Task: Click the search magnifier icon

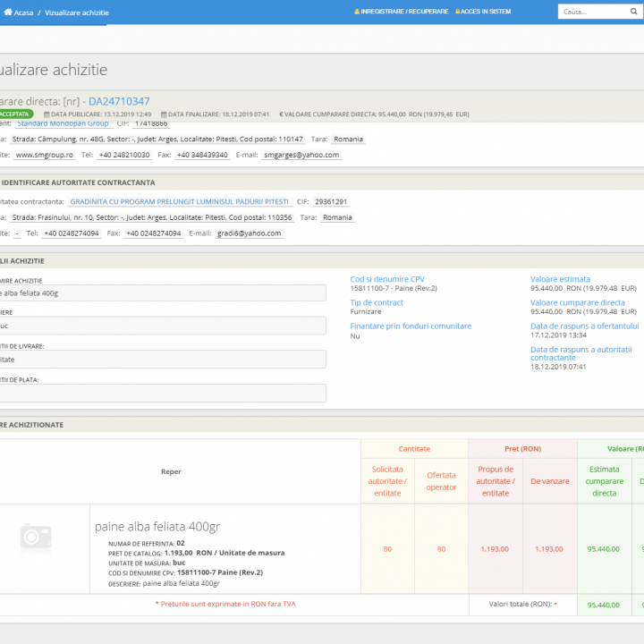Action: 634,12
